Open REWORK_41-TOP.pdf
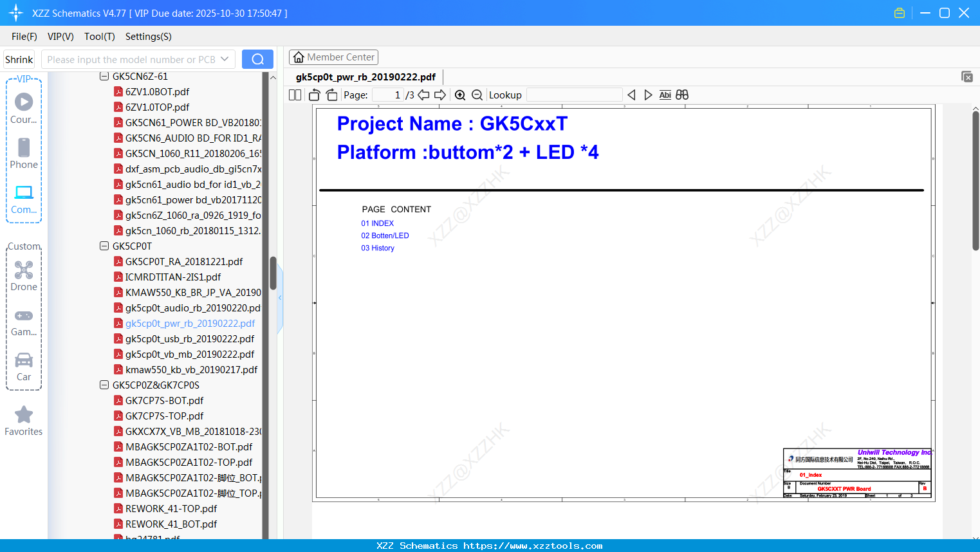Image resolution: width=980 pixels, height=552 pixels. pos(171,509)
